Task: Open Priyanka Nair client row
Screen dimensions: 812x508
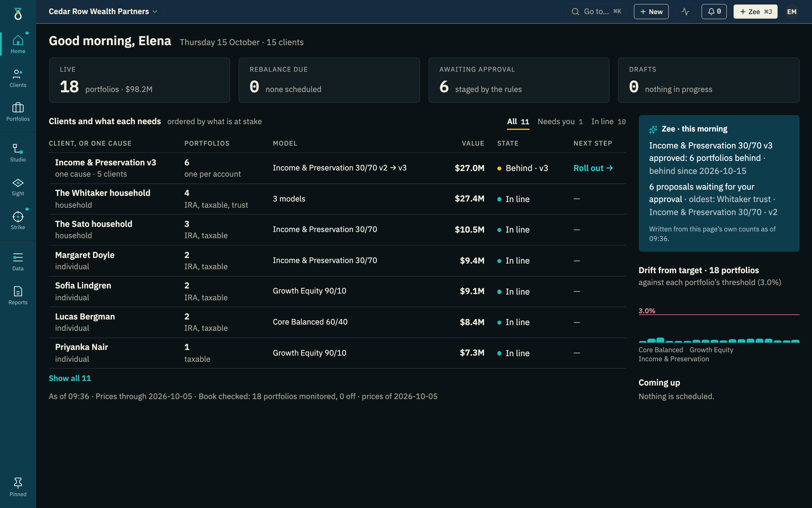Action: (x=337, y=353)
